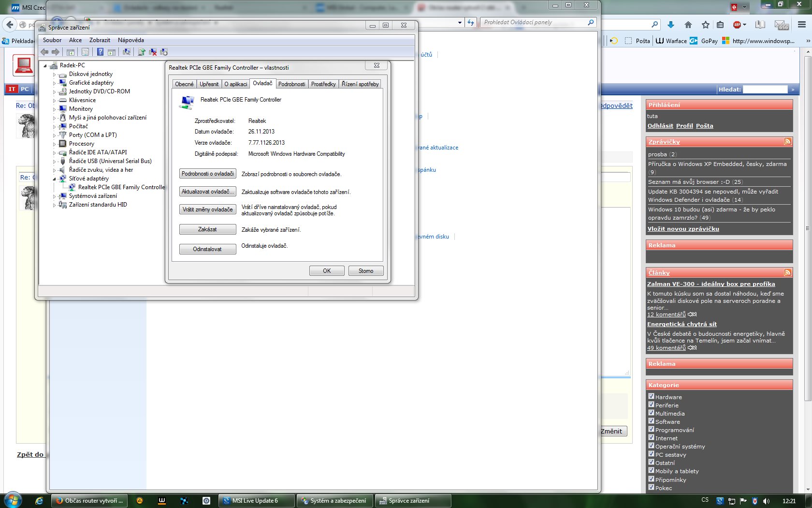
Task: Click the RSS icon next to Zprávičky
Action: [788, 142]
